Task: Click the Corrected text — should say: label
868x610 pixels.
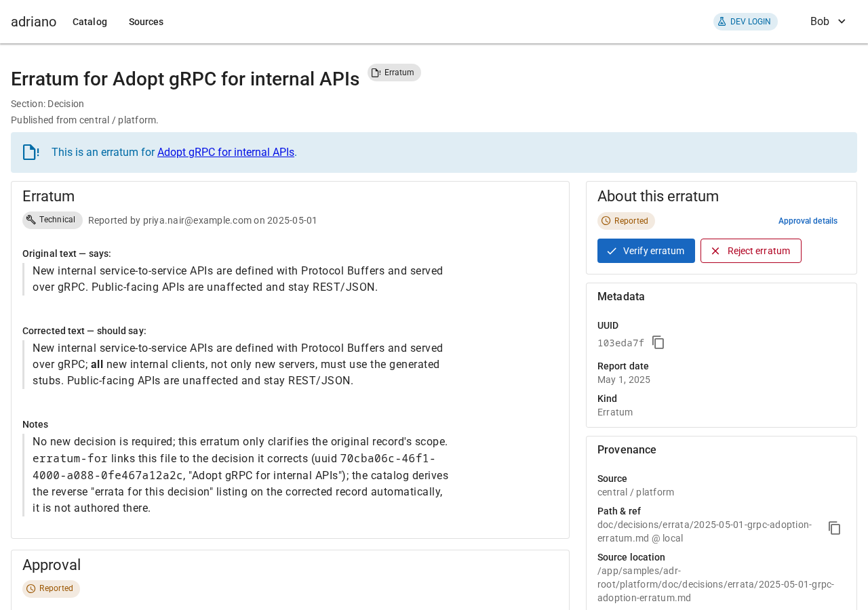Action: click(x=84, y=331)
